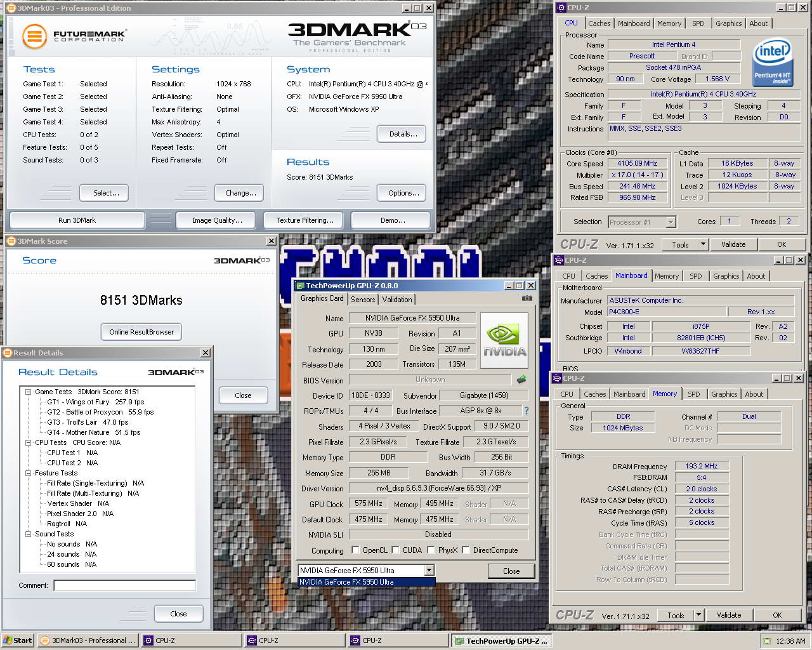This screenshot has height=650, width=812.
Task: Click Validate in the Memory CPU-Z window
Action: (x=729, y=615)
